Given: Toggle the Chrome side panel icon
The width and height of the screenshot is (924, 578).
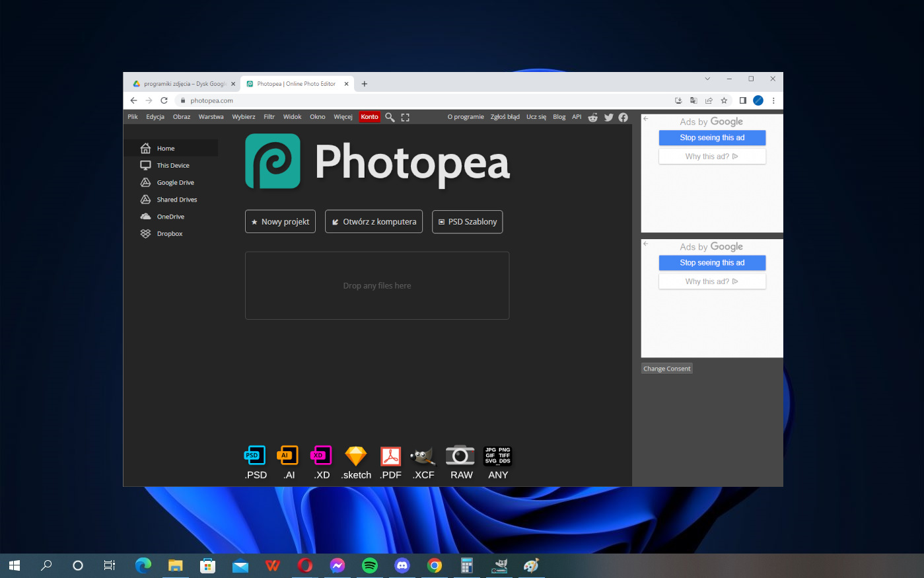Looking at the screenshot, I should click(742, 100).
